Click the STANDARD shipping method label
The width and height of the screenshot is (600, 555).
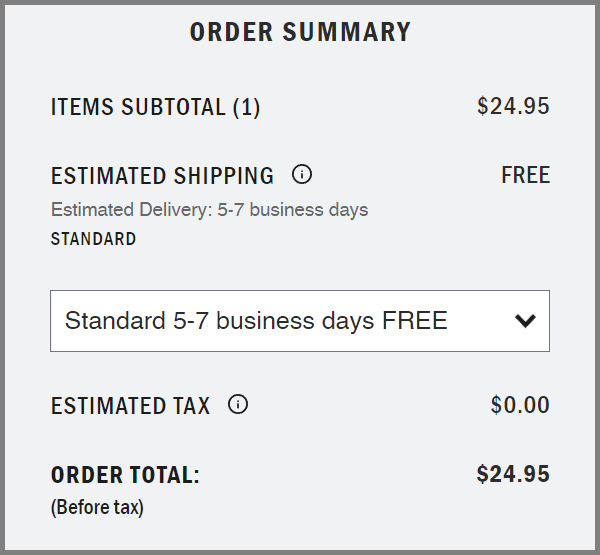point(93,239)
